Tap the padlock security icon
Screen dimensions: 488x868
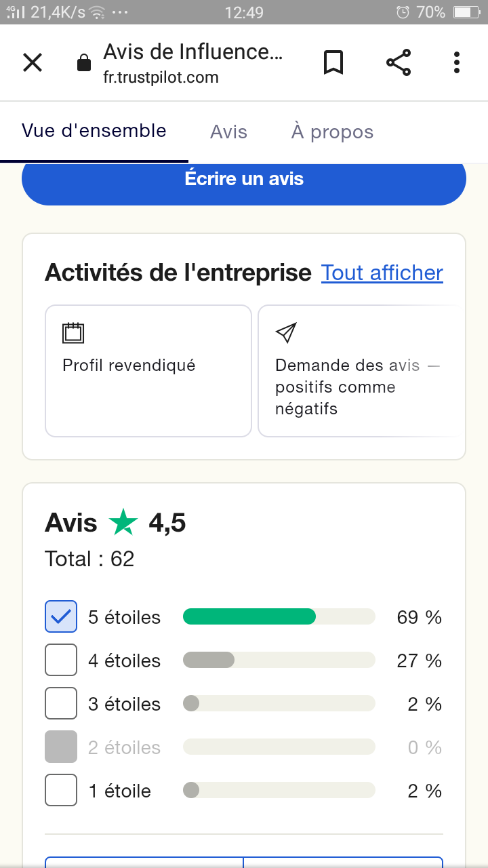coord(84,64)
